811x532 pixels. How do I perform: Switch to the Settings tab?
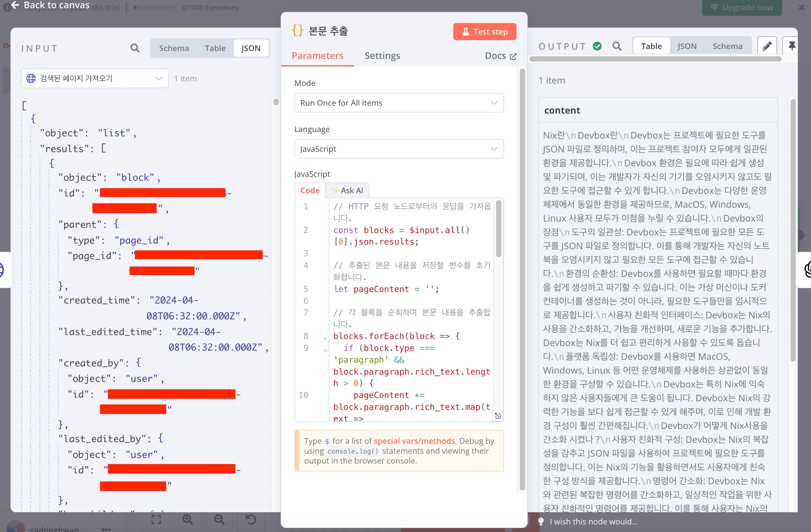point(382,56)
